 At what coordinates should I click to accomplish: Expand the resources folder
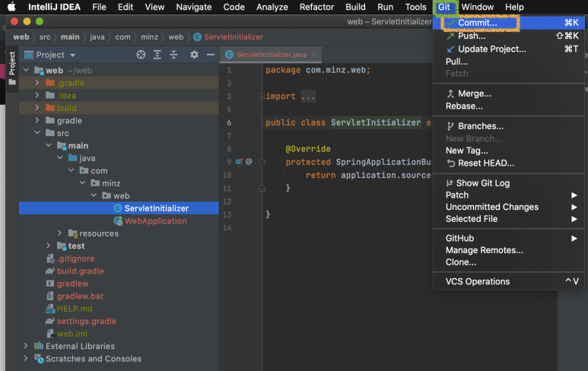[59, 233]
